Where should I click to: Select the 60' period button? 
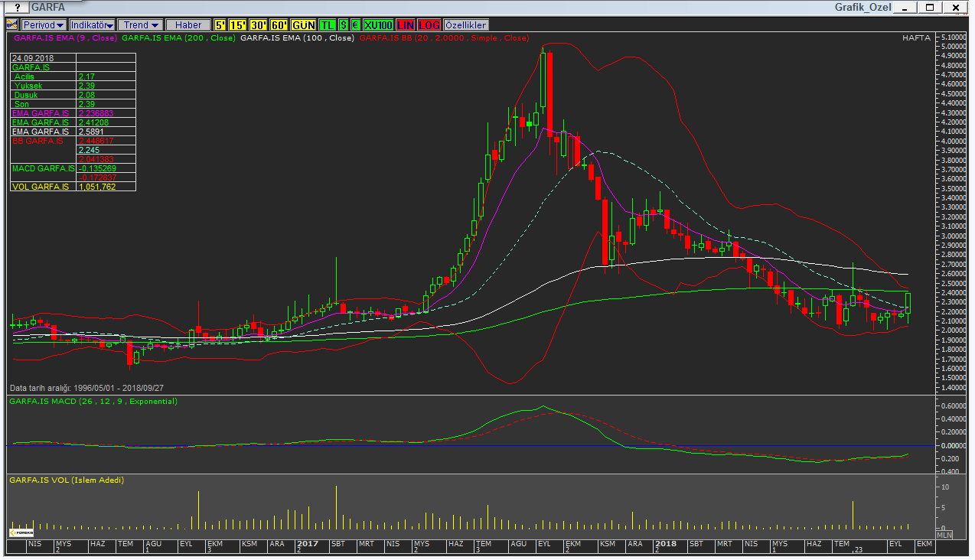pyautogui.click(x=279, y=25)
